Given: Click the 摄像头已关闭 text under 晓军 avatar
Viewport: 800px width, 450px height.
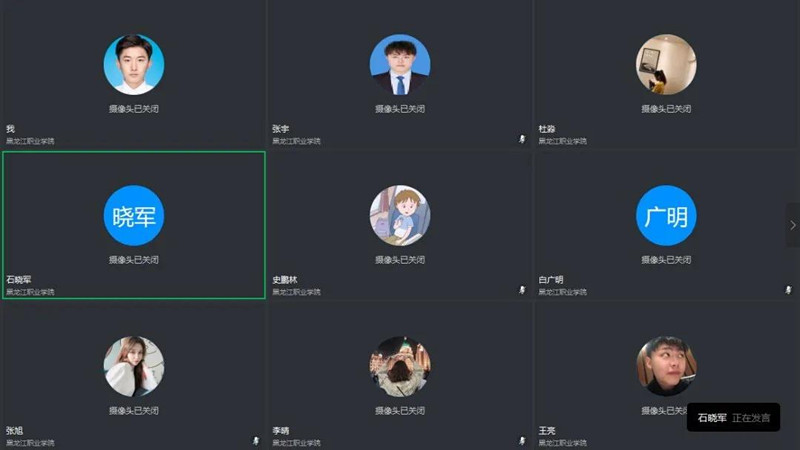Looking at the screenshot, I should click(x=134, y=260).
